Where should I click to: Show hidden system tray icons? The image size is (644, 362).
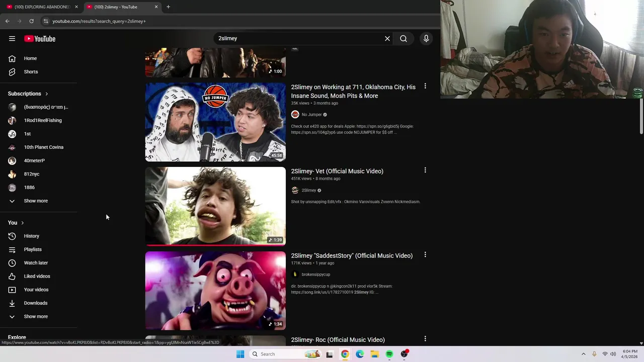[x=584, y=354]
